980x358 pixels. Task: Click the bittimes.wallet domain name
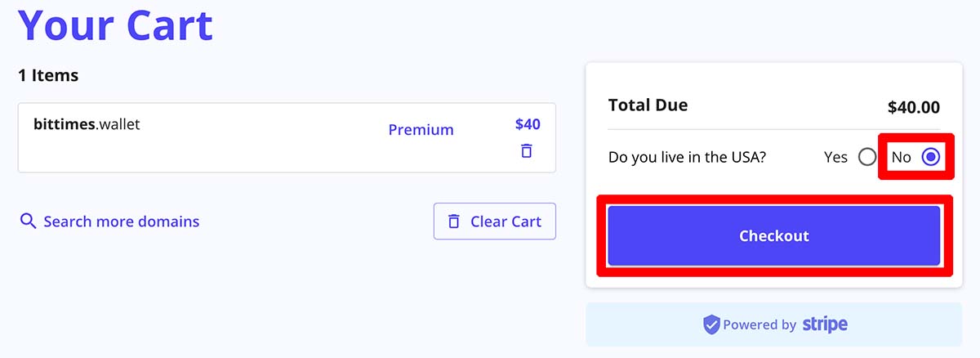click(87, 125)
